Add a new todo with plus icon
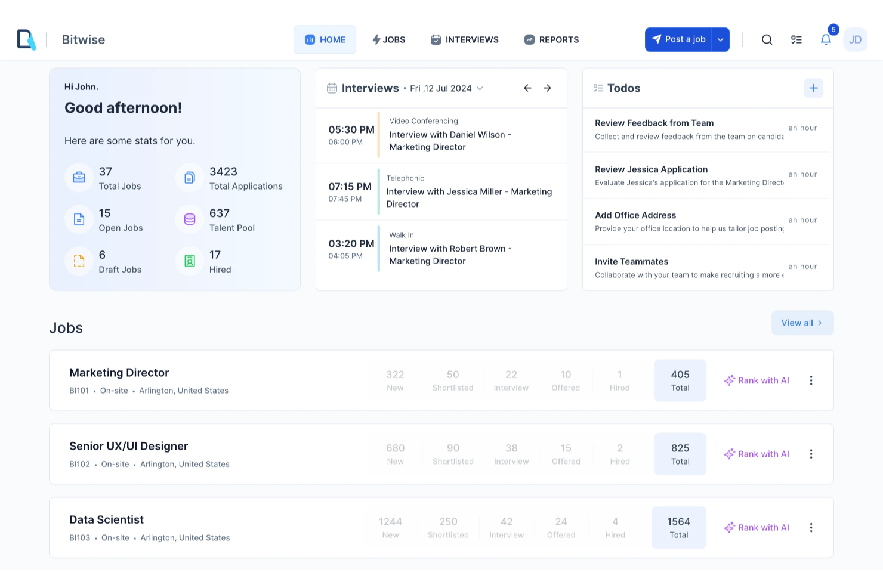The height and width of the screenshot is (588, 883). pyautogui.click(x=813, y=88)
